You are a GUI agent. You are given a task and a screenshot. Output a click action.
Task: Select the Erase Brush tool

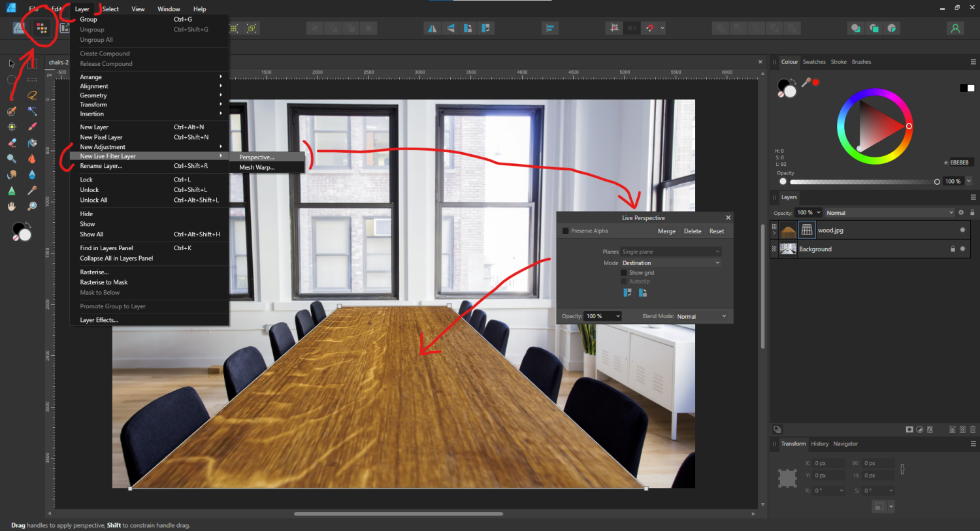click(x=11, y=142)
